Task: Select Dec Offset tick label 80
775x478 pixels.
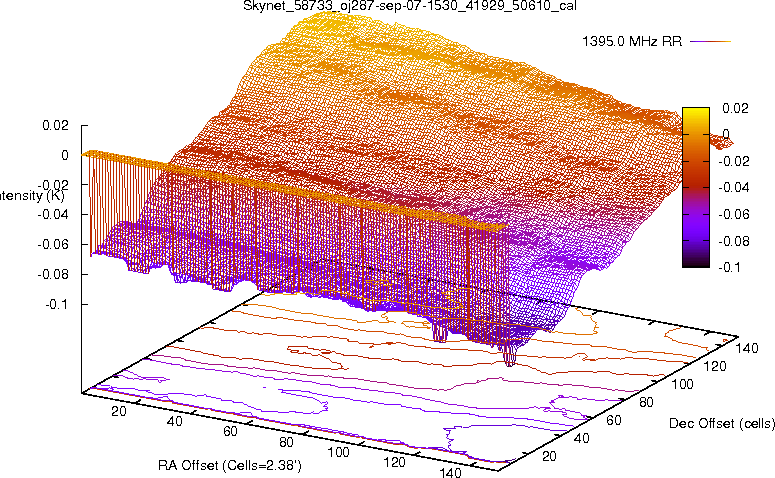Action: 646,402
